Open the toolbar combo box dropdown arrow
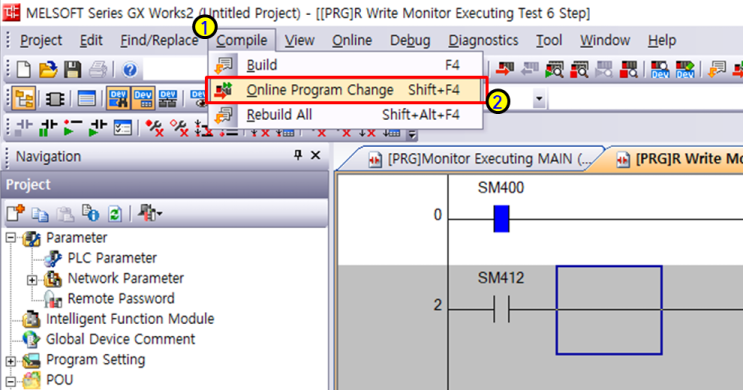Viewport: 743px width, 390px height. (x=539, y=99)
